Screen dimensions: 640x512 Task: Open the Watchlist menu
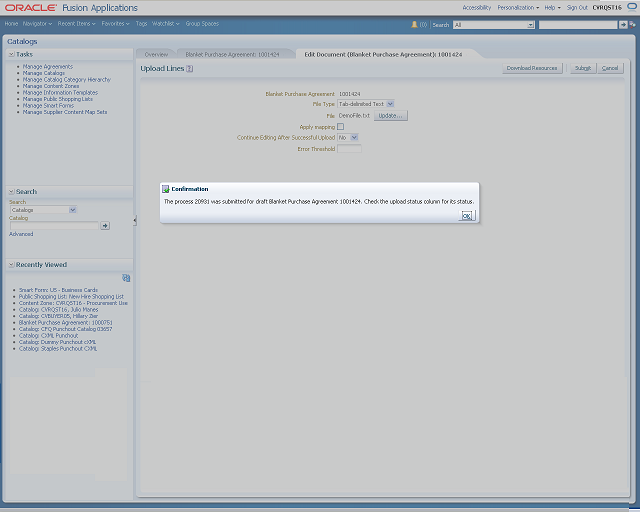click(165, 24)
